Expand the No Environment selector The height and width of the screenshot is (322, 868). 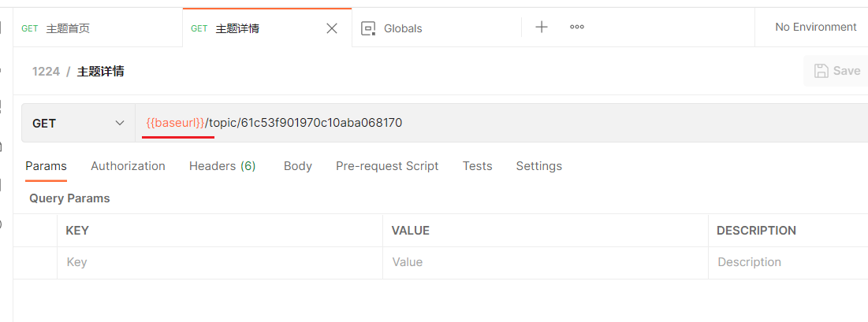[x=815, y=28]
